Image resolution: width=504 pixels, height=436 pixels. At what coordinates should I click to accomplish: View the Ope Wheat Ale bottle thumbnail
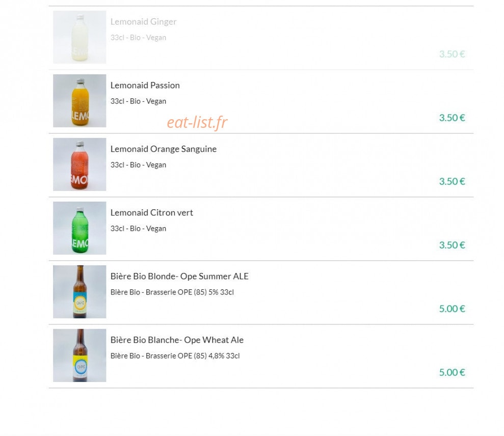[79, 355]
